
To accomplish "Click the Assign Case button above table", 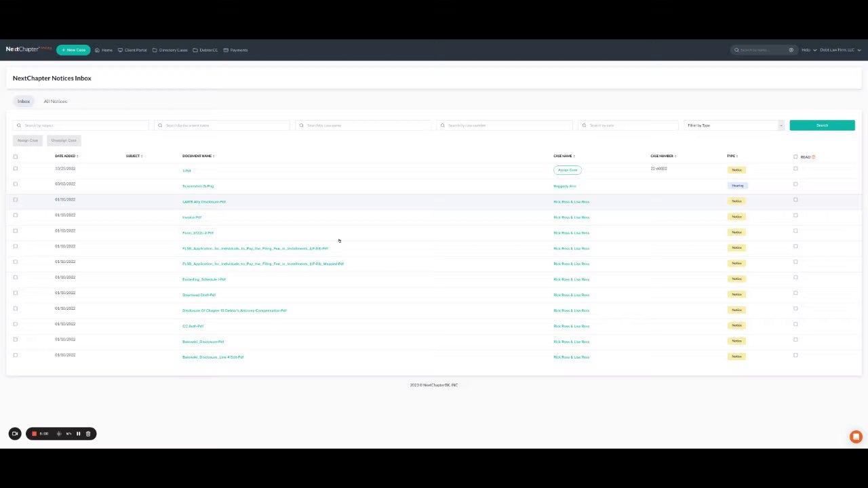I will click(x=28, y=140).
